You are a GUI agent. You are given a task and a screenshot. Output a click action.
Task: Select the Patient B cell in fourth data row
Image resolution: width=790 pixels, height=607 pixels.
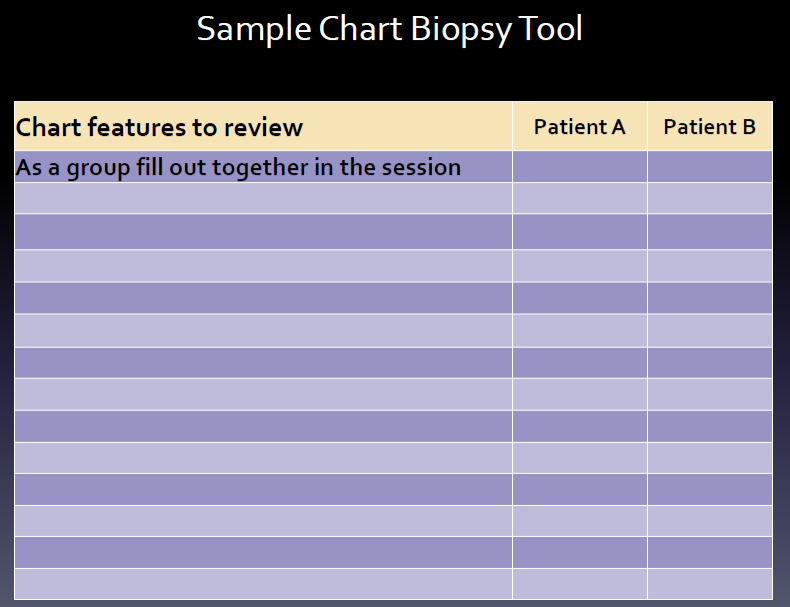[x=710, y=265]
